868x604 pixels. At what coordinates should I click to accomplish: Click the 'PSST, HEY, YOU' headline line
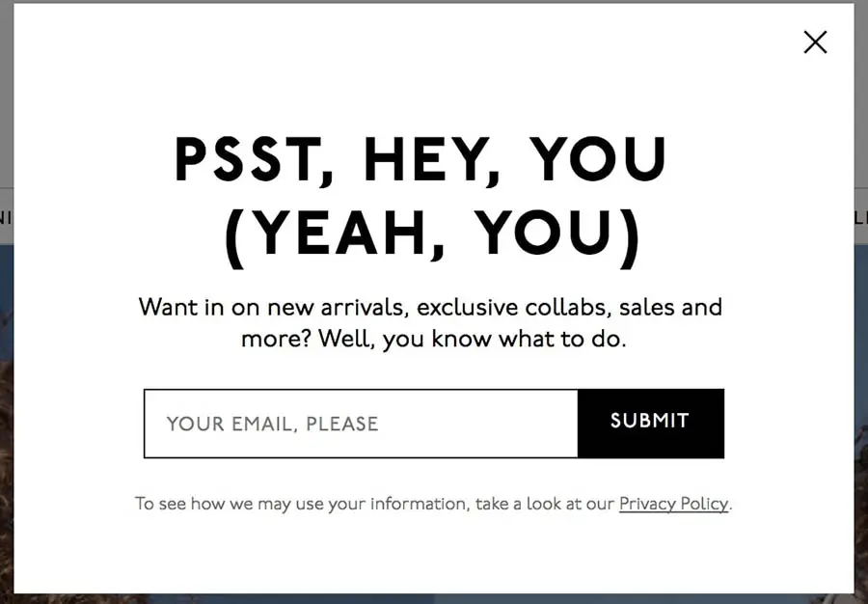pos(420,160)
